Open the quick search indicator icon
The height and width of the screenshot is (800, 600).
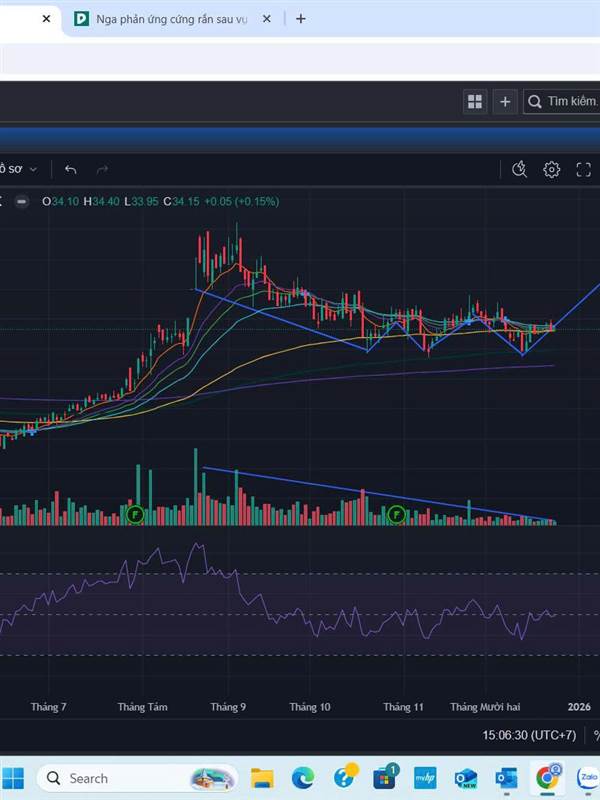click(519, 170)
